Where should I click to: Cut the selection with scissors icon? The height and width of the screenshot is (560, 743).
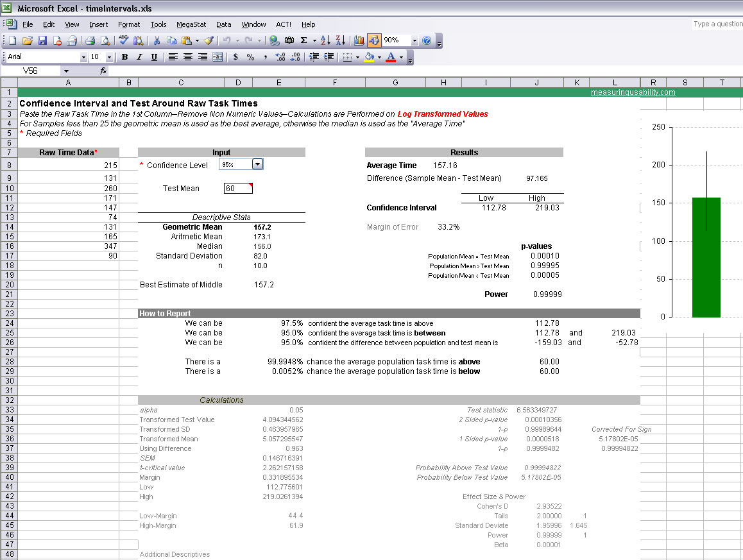pos(157,41)
